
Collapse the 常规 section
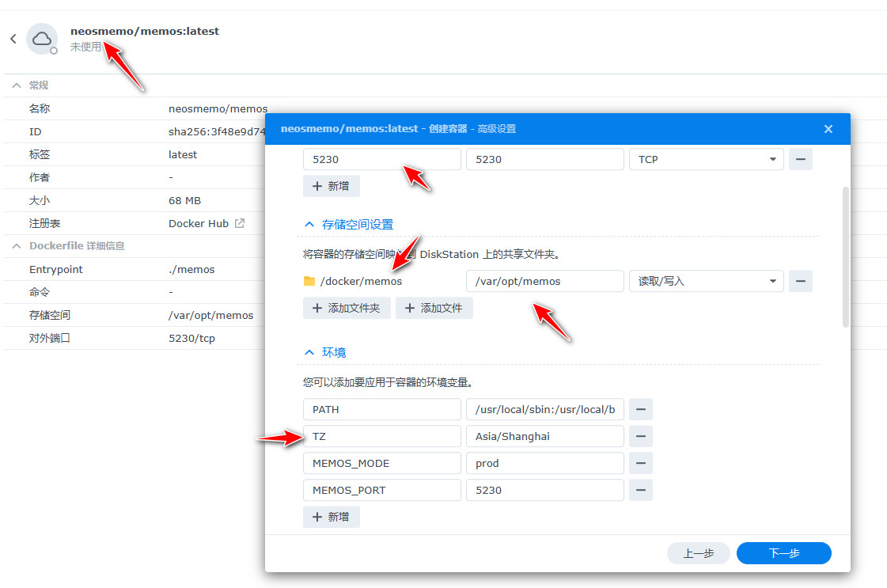pos(17,85)
